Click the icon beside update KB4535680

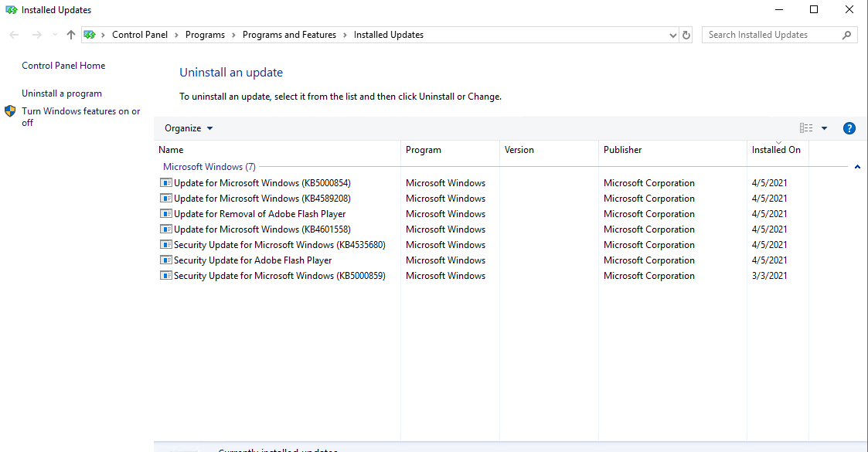pyautogui.click(x=166, y=244)
